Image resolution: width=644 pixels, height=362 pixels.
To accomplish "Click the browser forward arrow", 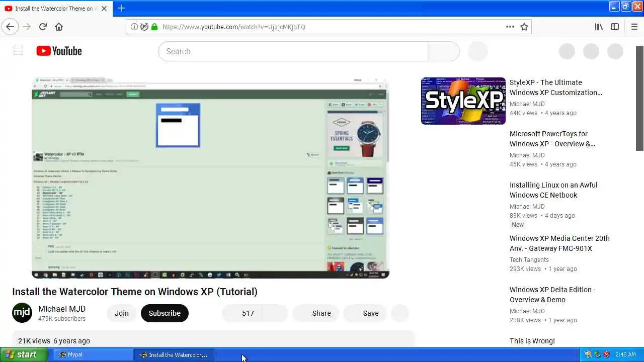I will (27, 27).
